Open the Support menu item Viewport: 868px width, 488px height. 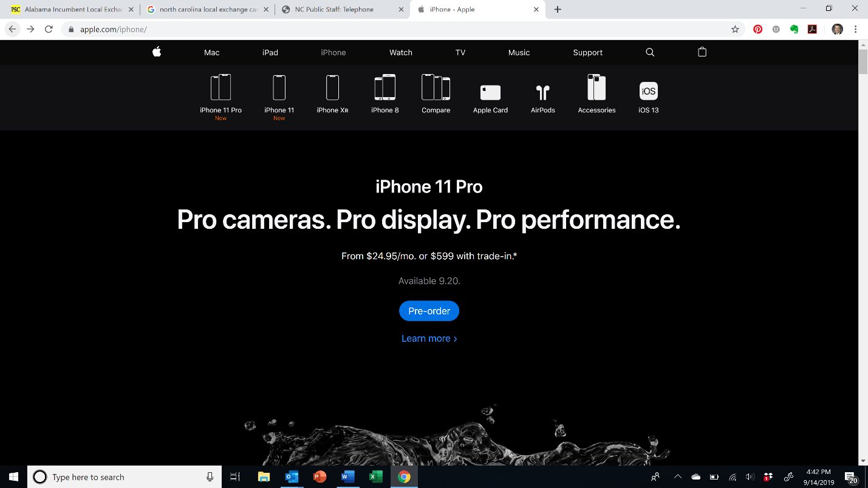pyautogui.click(x=587, y=53)
